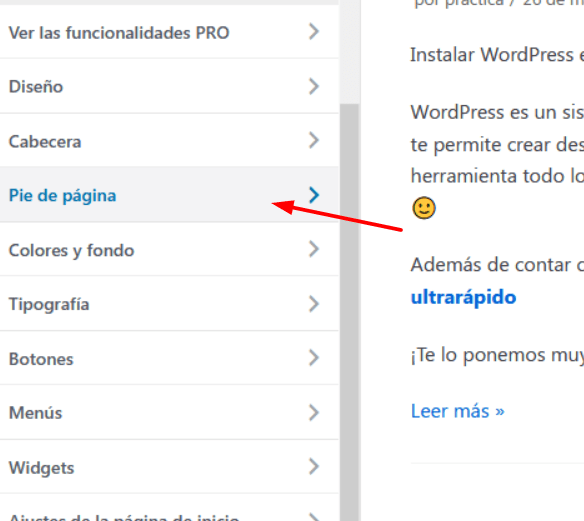Open the Botones panel
Image resolution: width=584 pixels, height=521 pixels.
(169, 358)
